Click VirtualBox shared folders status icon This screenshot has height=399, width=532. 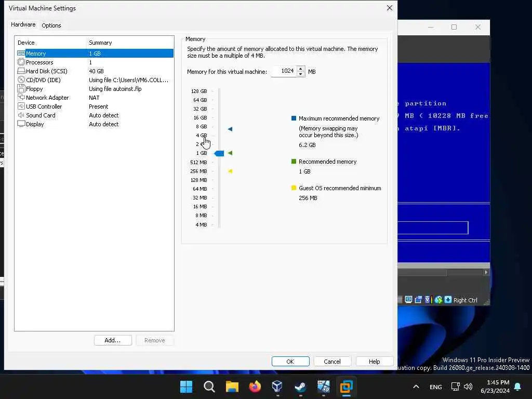pyautogui.click(x=418, y=300)
